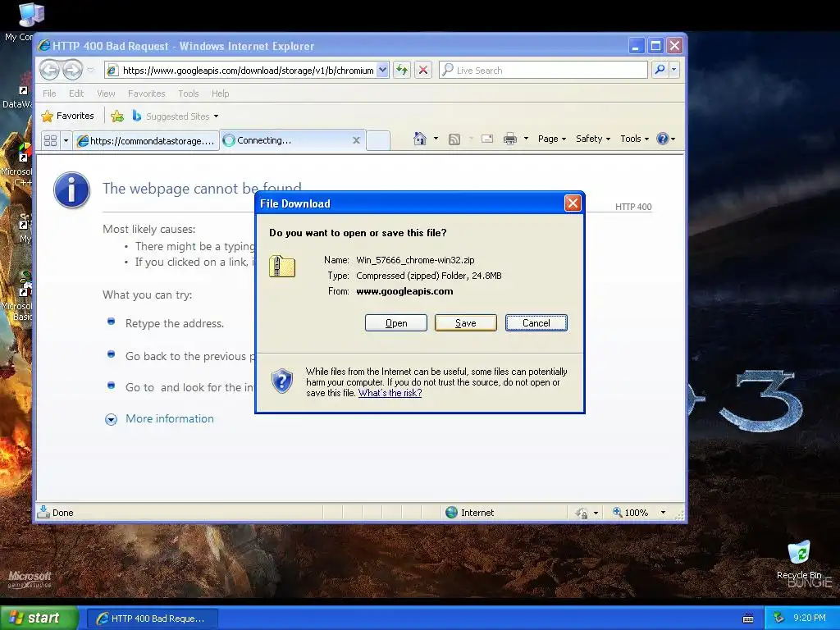Click the Back navigation arrow
Screen dimensions: 840x630
(49, 70)
